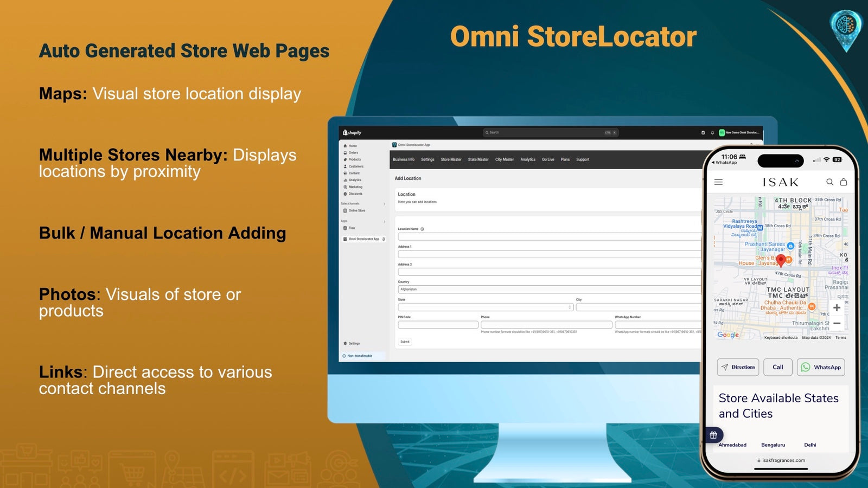The height and width of the screenshot is (488, 868).
Task: Click Keyboard shortcuts on the map footer
Action: pos(781,338)
